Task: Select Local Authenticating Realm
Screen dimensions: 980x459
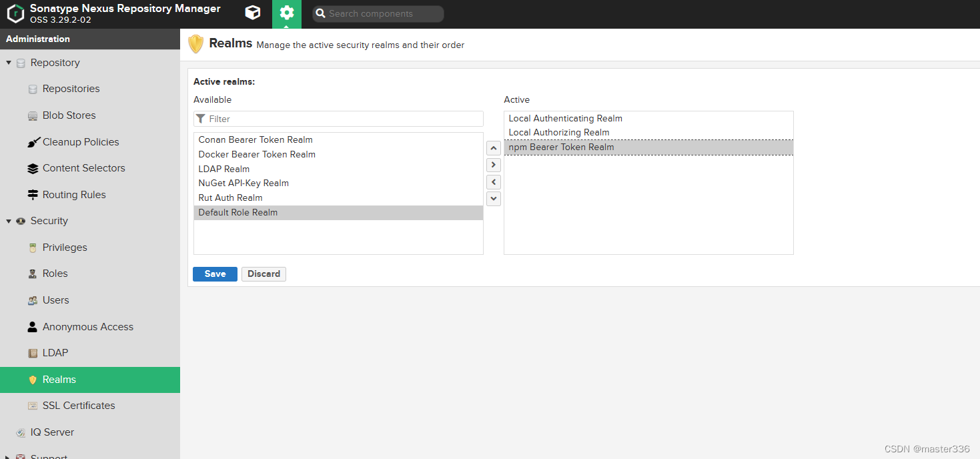Action: click(648, 119)
